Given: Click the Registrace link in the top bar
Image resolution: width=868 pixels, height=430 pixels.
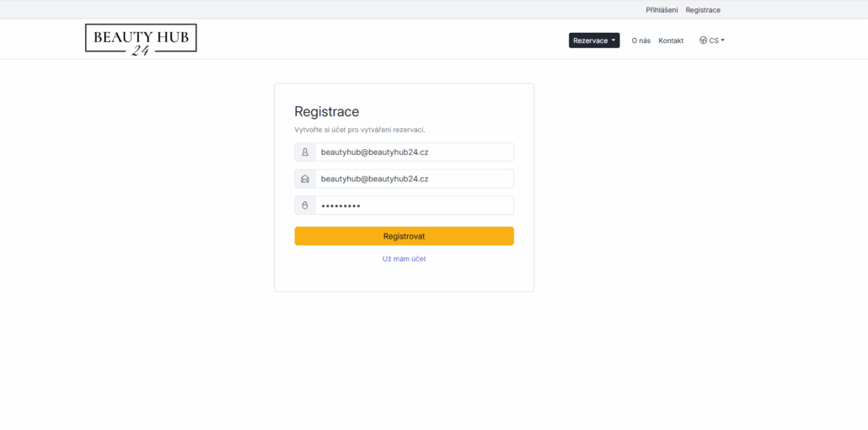Looking at the screenshot, I should pyautogui.click(x=703, y=10).
